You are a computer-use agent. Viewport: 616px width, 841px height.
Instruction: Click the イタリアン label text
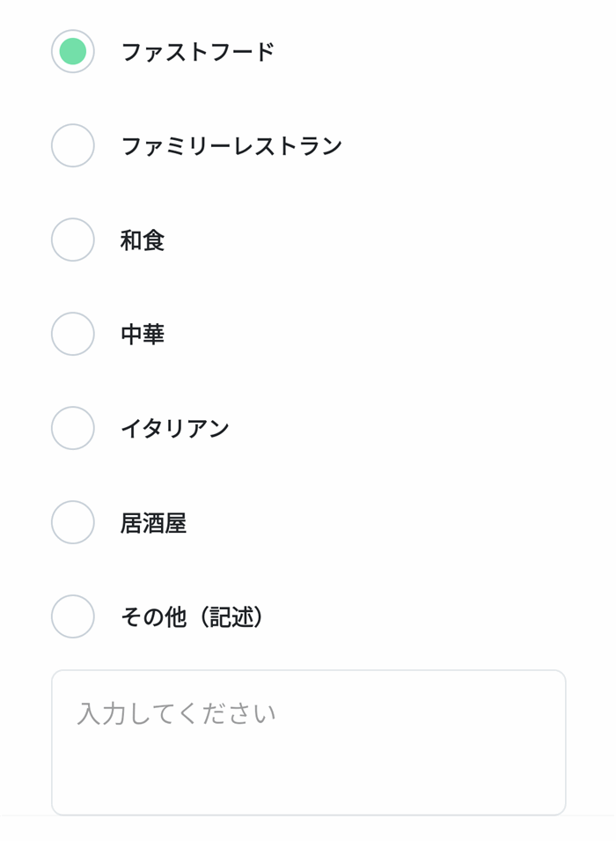click(175, 429)
